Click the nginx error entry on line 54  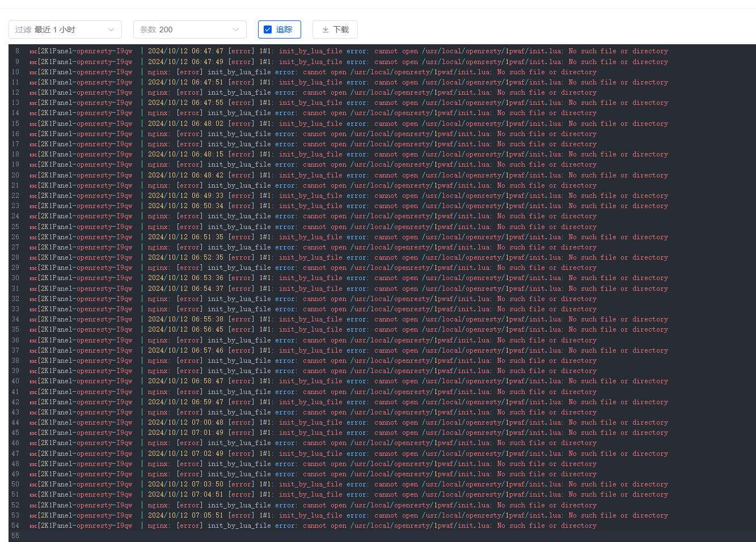pyautogui.click(x=313, y=526)
